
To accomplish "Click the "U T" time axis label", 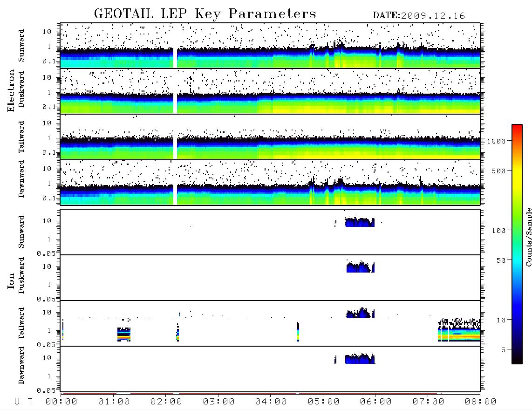I will tap(24, 402).
